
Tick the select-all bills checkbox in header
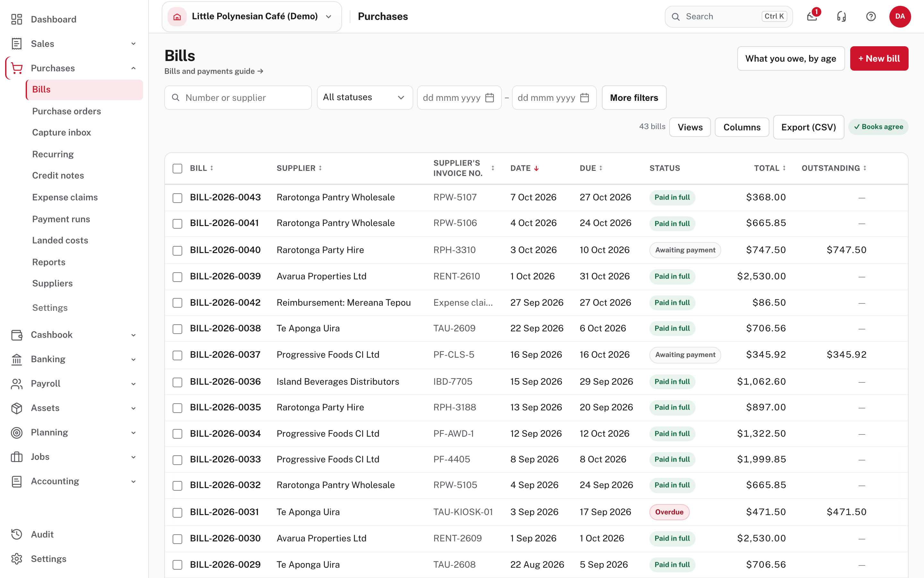177,168
